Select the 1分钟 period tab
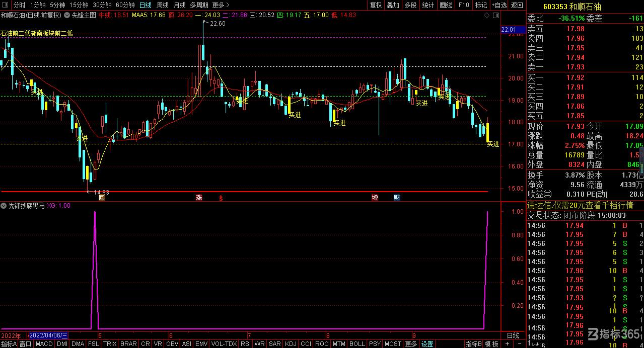 click(37, 5)
